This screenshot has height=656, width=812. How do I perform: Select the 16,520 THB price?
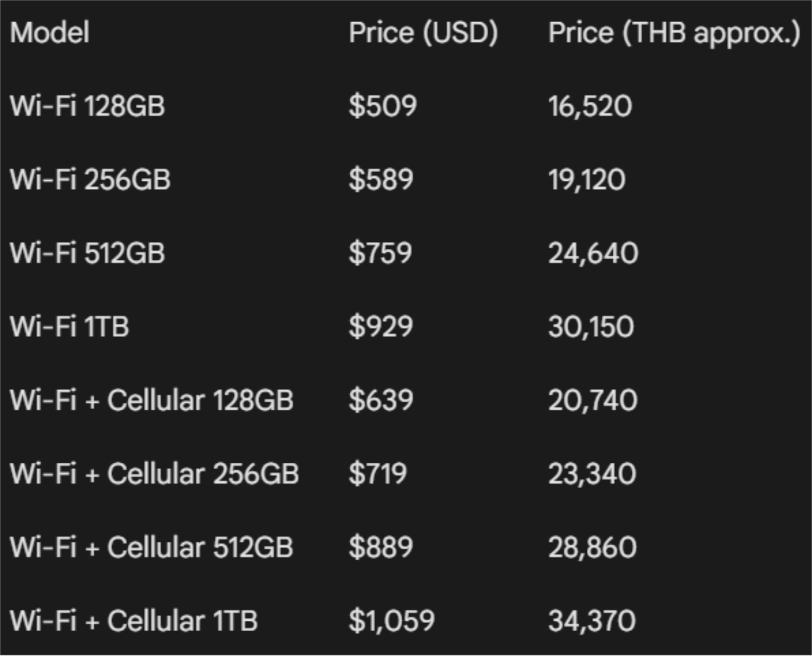coord(590,106)
